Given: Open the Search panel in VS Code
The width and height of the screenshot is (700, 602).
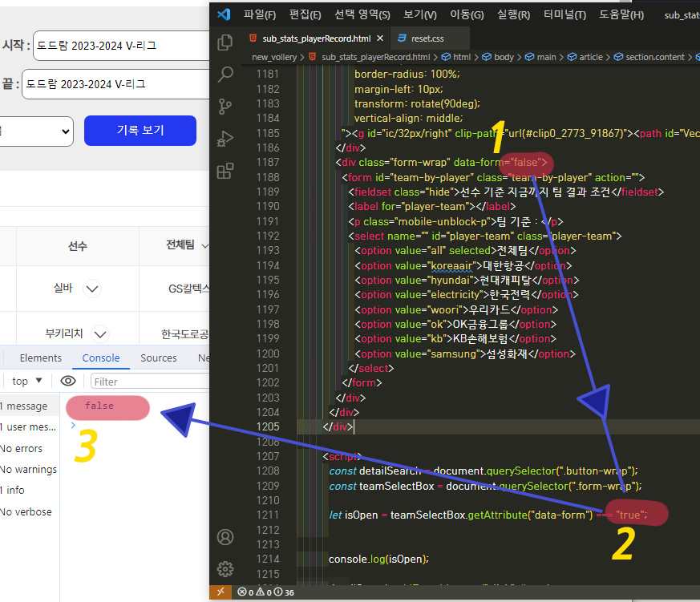Looking at the screenshot, I should coord(225,74).
